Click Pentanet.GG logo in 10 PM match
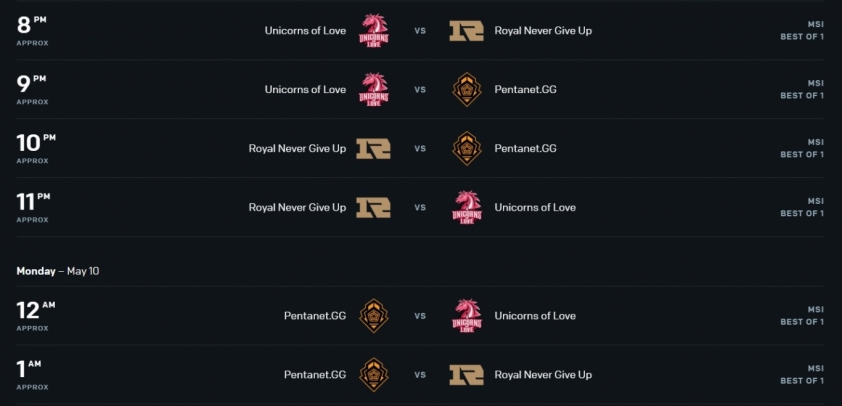Viewport: 842px width, 406px height. [x=466, y=149]
